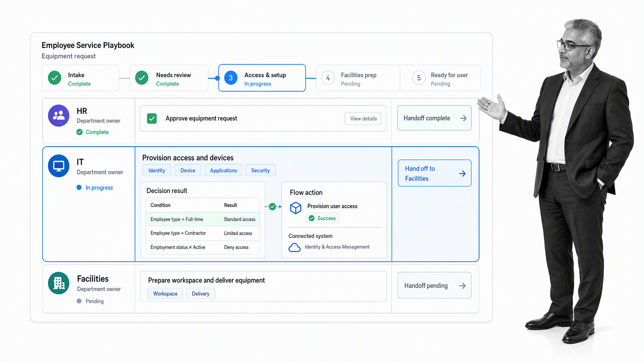Click the Flow action heading

click(306, 192)
